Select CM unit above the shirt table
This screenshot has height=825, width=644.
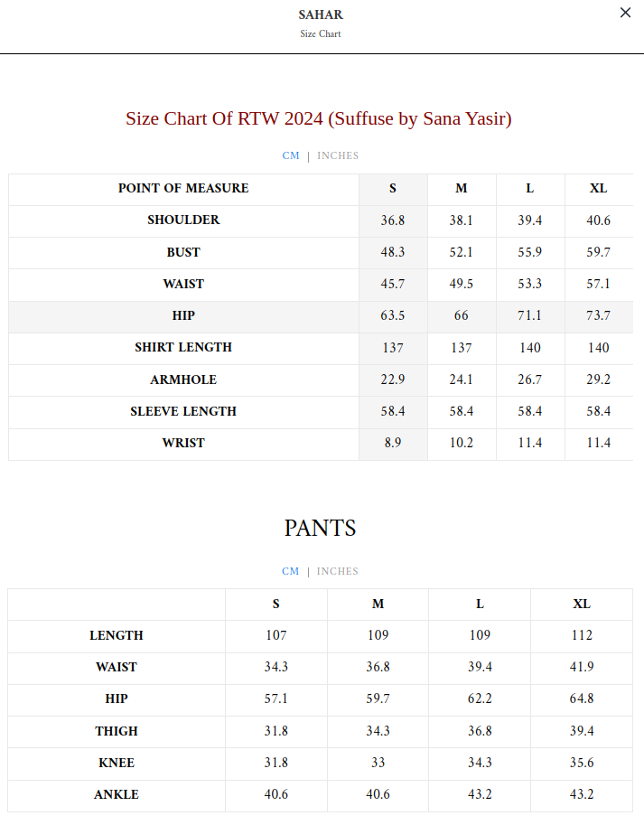[x=290, y=155]
